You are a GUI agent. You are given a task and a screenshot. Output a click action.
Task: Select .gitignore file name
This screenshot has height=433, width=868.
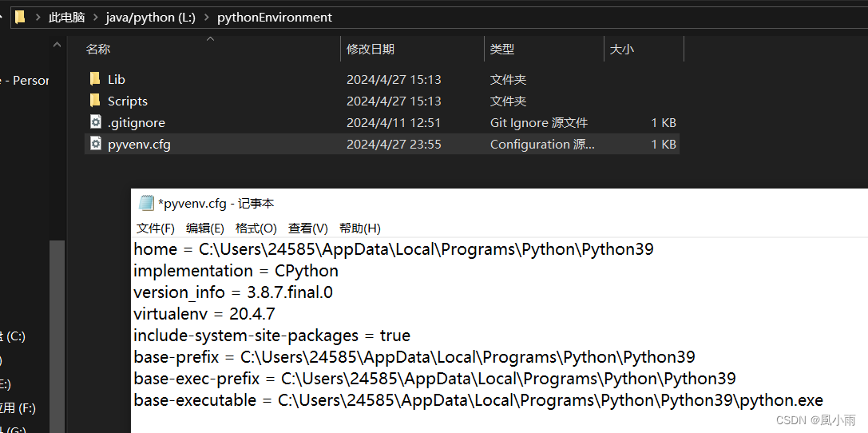tap(137, 123)
